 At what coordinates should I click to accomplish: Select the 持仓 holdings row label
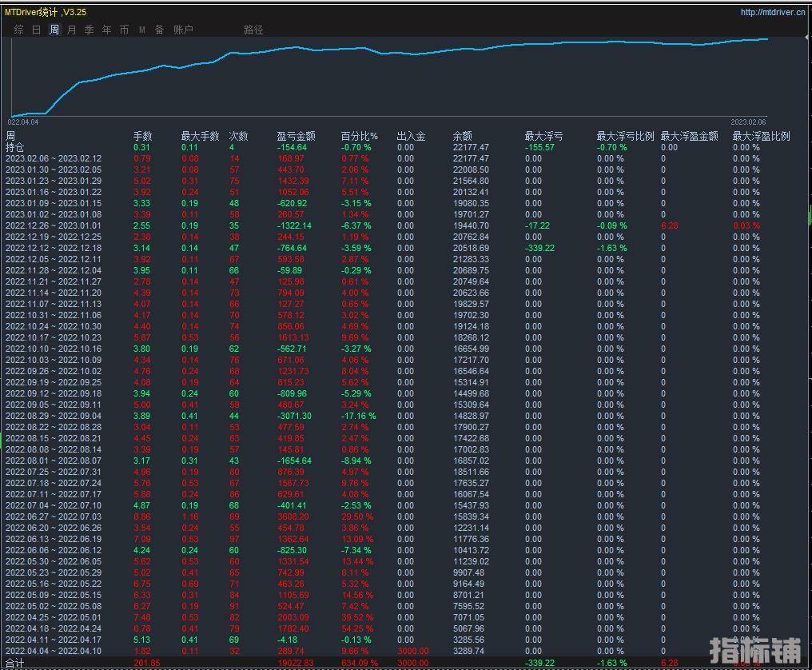(15, 148)
